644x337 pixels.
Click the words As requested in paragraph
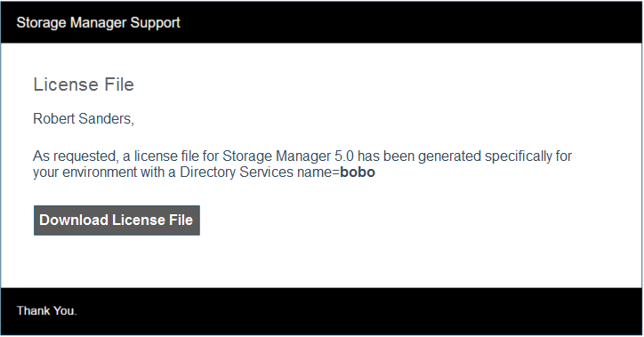tap(76, 156)
